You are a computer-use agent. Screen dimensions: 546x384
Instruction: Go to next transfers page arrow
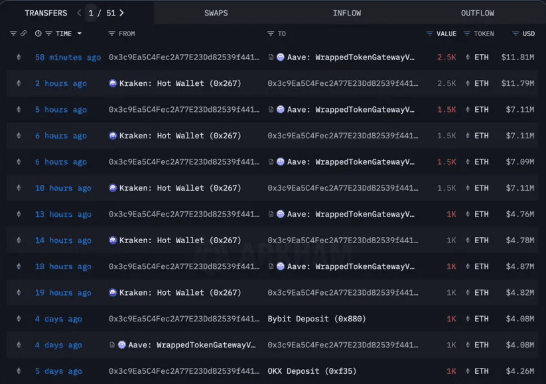coord(122,13)
